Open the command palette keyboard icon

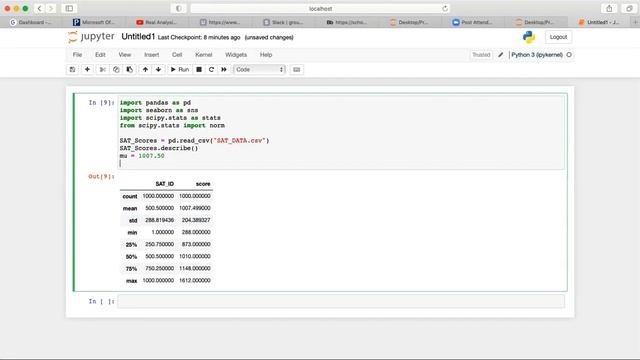pos(297,69)
